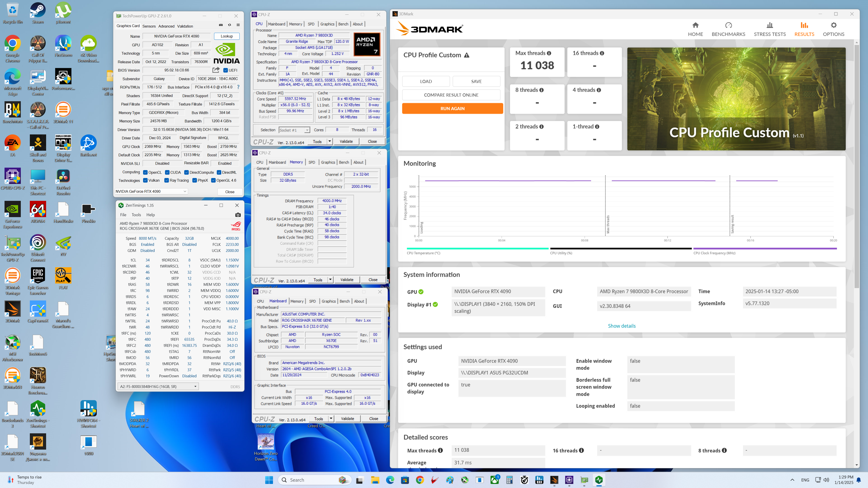The image size is (868, 488).
Task: Open the Steam desktop icon
Action: click(x=38, y=14)
